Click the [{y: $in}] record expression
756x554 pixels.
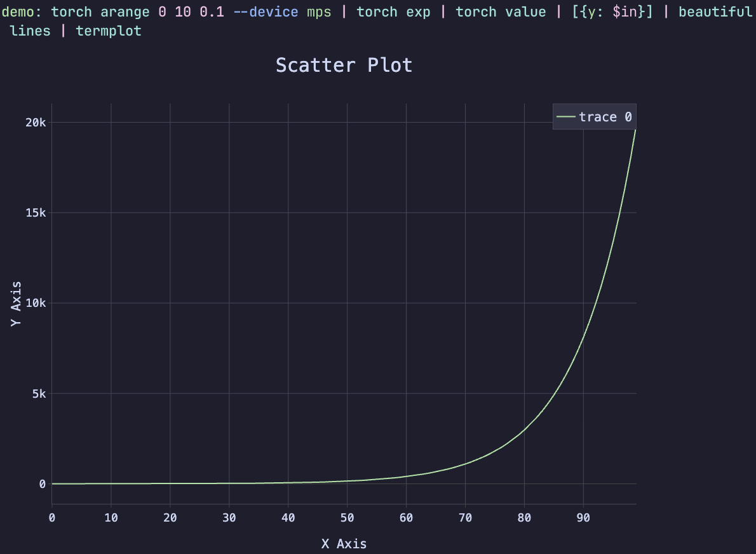point(612,11)
